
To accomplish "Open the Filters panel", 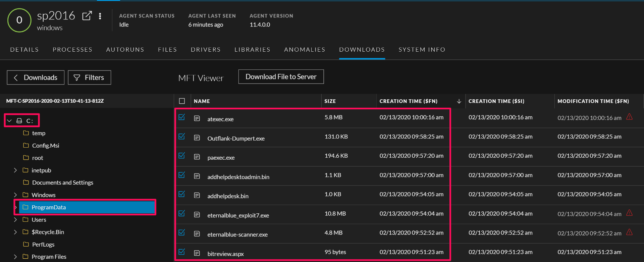I will 89,77.
